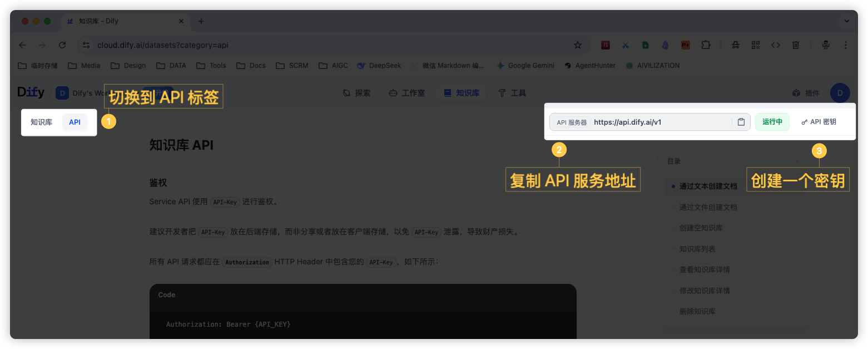Jump to 创建空知识库 in the contents

701,228
